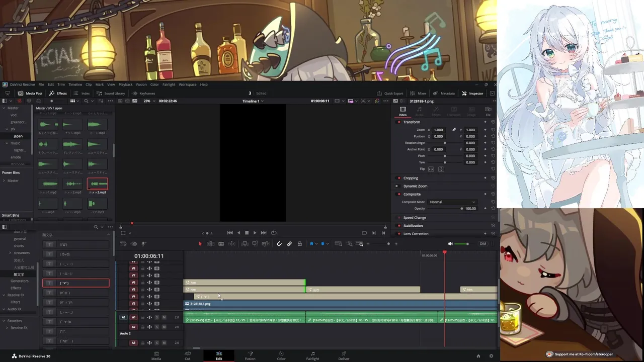644x362 pixels.
Task: Select the 3128188-1.png timeline clip
Action: point(340,304)
